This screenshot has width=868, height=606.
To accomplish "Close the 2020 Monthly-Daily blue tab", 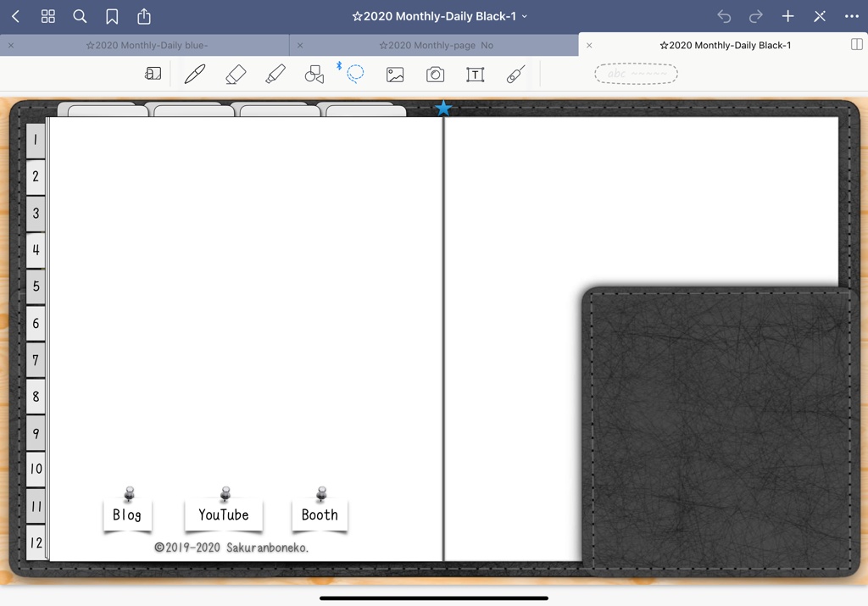I will coord(11,46).
